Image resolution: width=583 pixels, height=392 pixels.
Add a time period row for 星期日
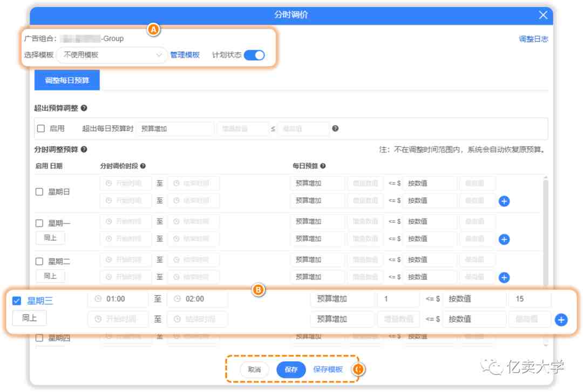(x=504, y=201)
